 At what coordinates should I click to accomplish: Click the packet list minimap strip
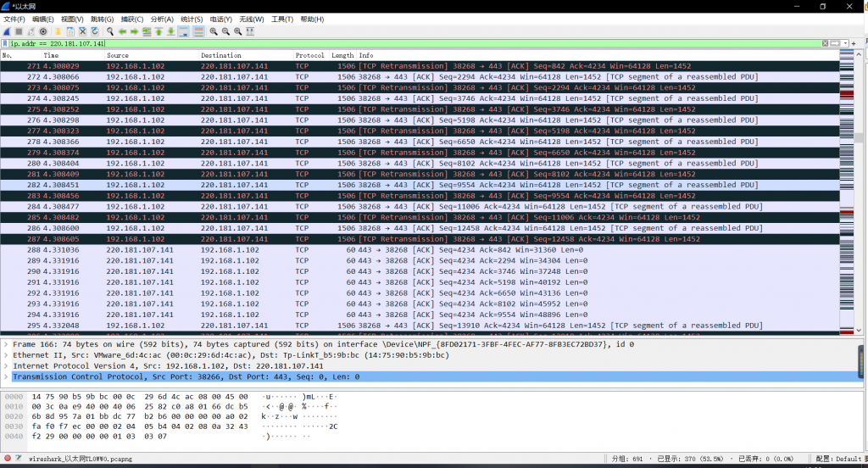point(847,192)
